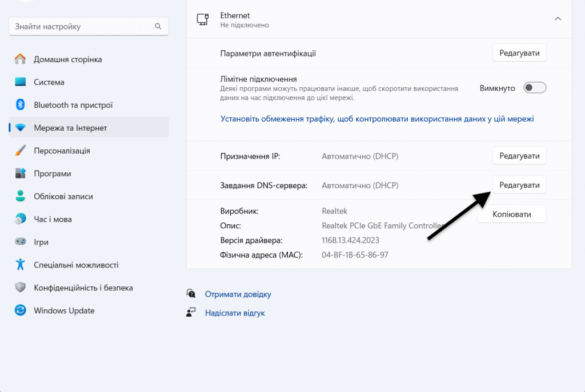Enable metered connection via its switch
This screenshot has height=392, width=585.
(x=535, y=87)
